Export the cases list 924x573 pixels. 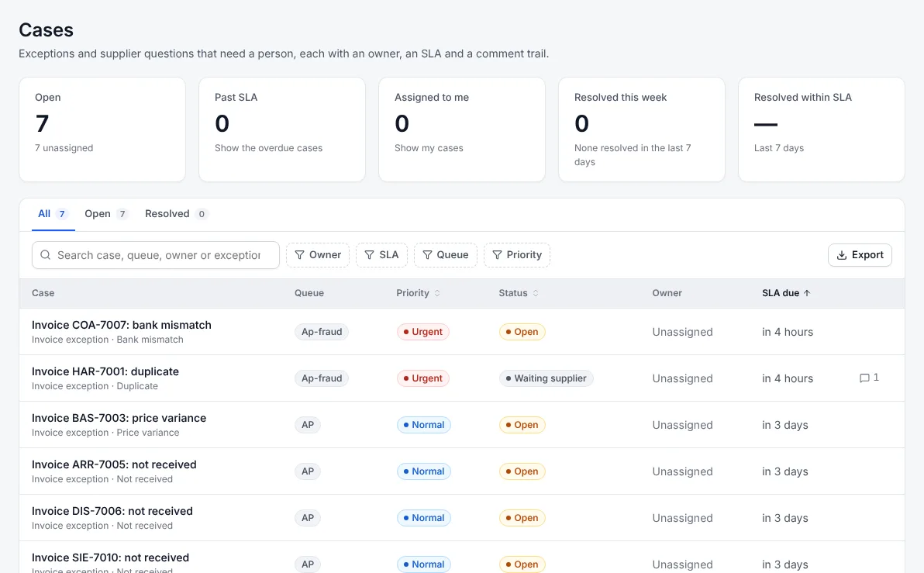point(860,255)
